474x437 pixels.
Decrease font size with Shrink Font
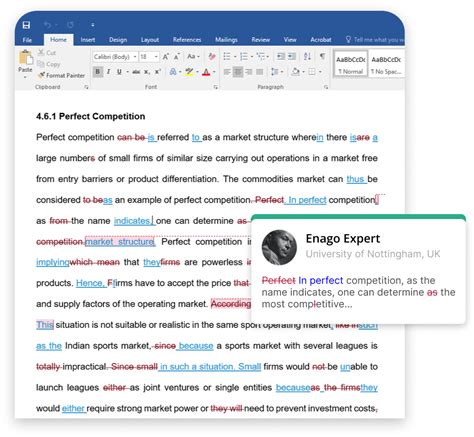(x=177, y=57)
